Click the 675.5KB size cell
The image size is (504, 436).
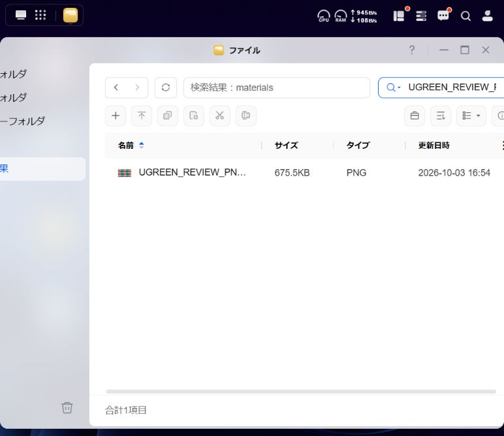(x=292, y=173)
